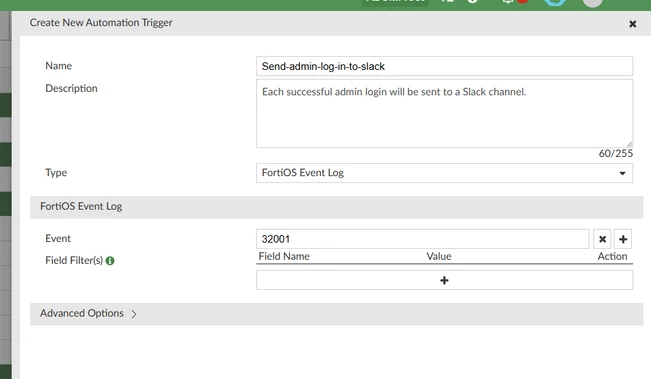Click the Field Name column header
651x379 pixels.
tap(284, 256)
